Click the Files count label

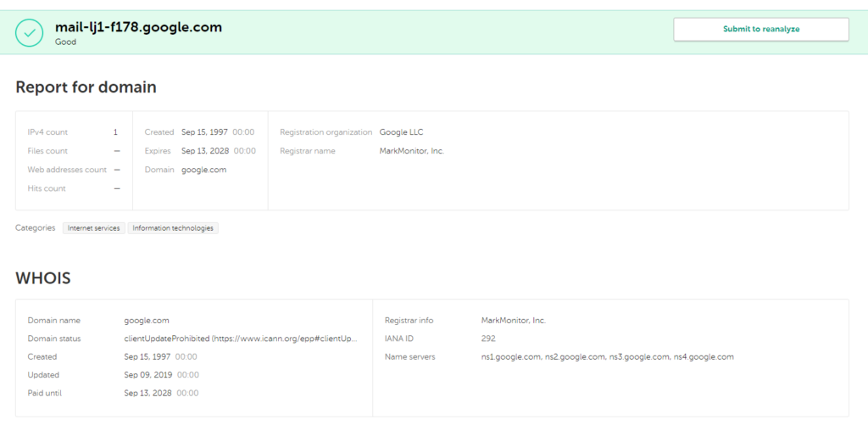click(47, 151)
